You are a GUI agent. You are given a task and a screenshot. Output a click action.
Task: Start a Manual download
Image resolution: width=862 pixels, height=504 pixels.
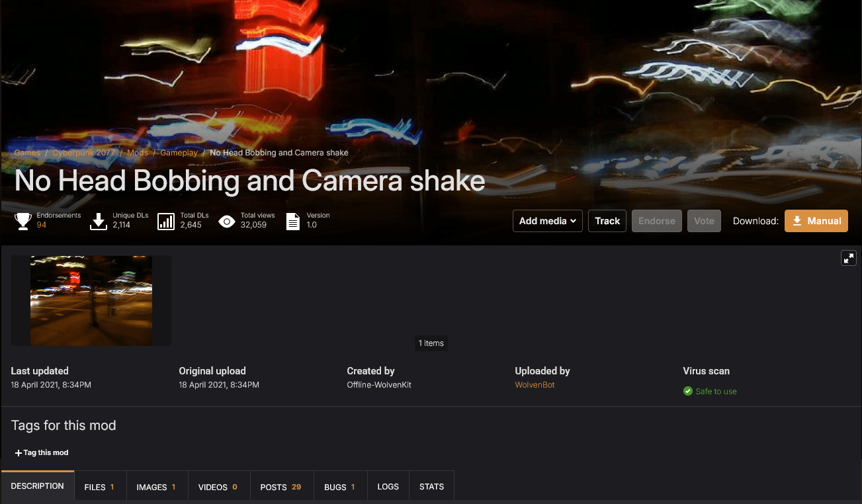(816, 221)
